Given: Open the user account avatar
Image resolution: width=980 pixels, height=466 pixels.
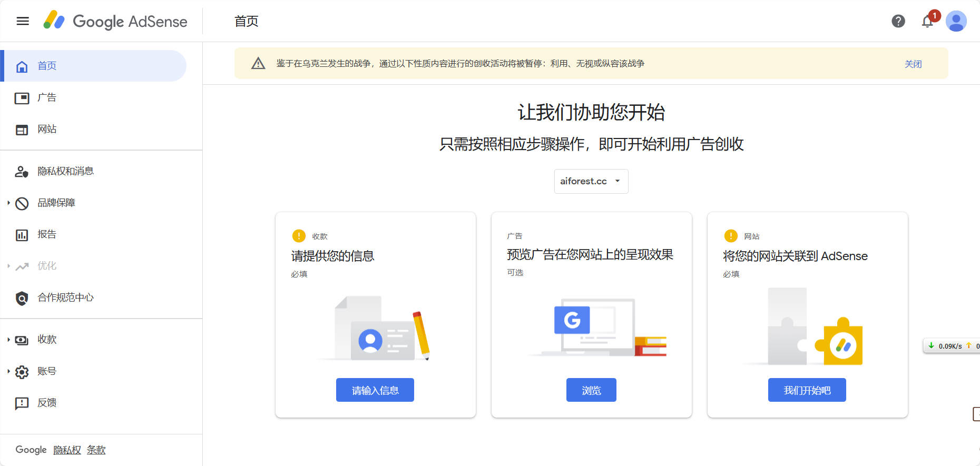Looking at the screenshot, I should click(x=956, y=21).
